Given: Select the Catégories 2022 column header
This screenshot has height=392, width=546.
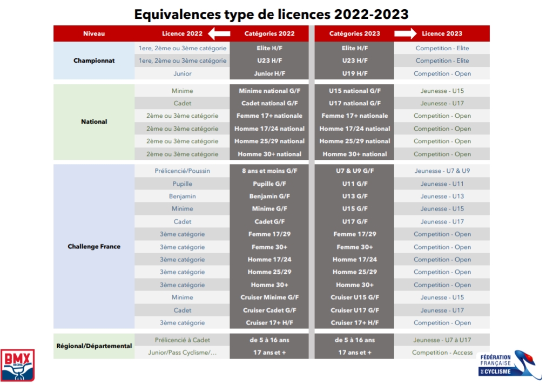Looking at the screenshot, I should point(269,33).
